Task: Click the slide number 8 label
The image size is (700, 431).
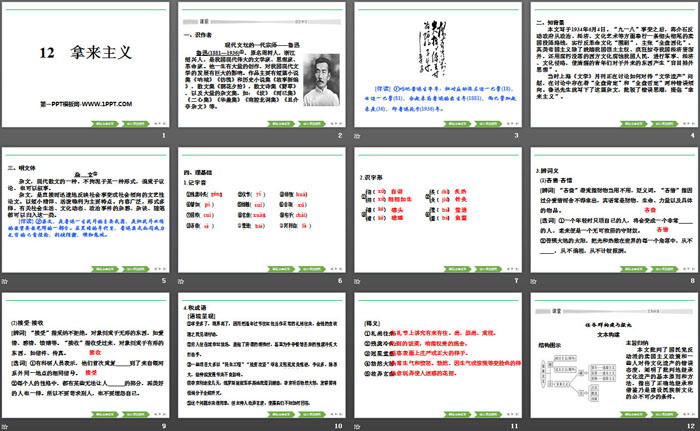Action: (x=692, y=280)
